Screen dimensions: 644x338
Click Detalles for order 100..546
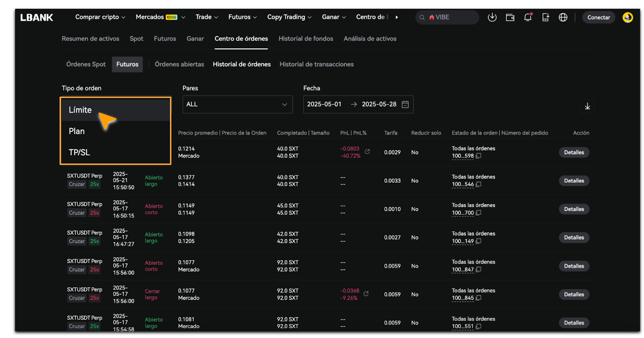(x=574, y=181)
